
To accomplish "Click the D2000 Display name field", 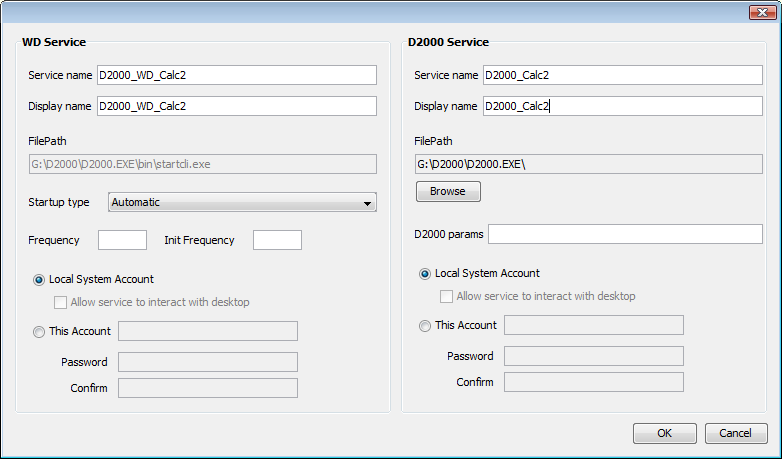I will [622, 106].
